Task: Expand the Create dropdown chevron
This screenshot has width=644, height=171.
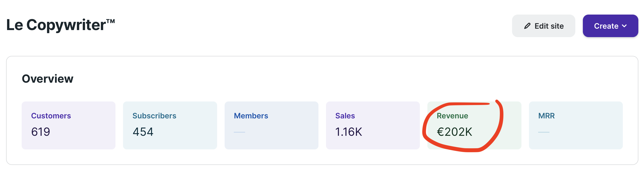Action: click(624, 26)
